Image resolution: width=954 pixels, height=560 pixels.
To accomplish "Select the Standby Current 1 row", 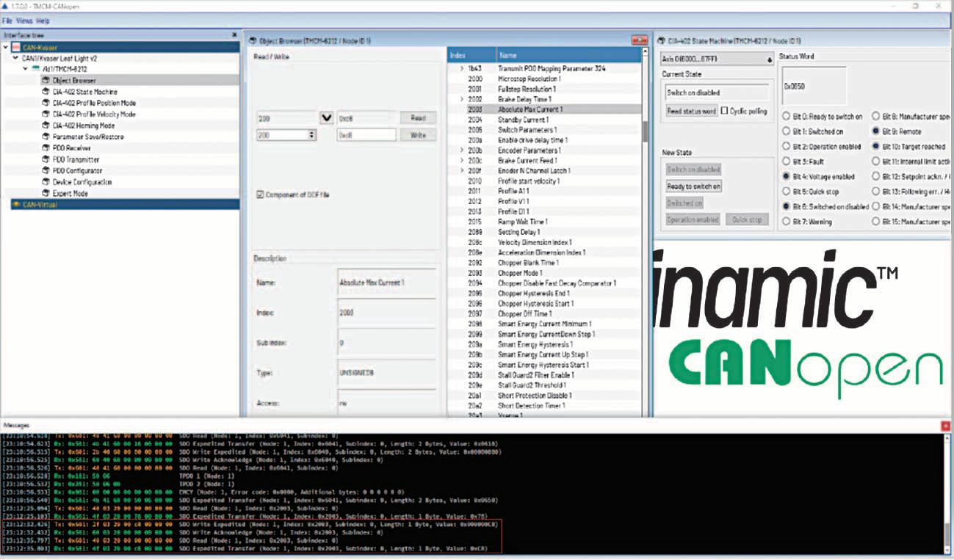I will pyautogui.click(x=545, y=120).
